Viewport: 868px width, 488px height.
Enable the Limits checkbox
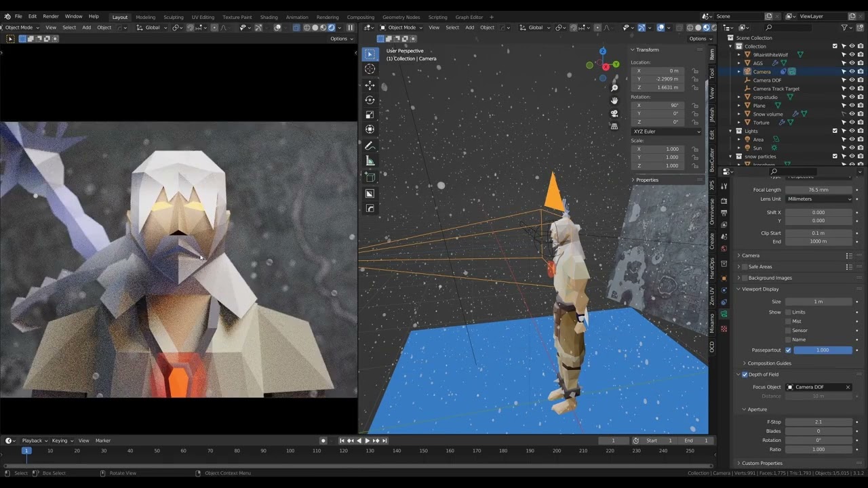(788, 312)
